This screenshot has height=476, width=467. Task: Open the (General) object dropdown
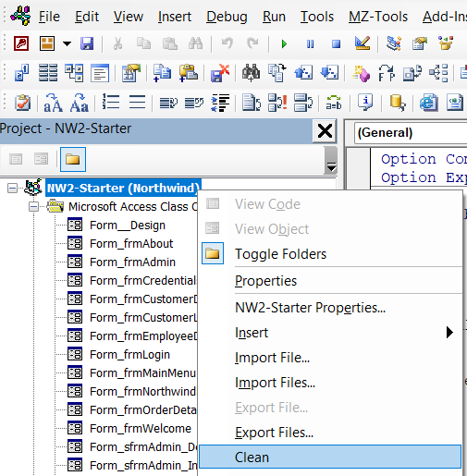[x=411, y=133]
